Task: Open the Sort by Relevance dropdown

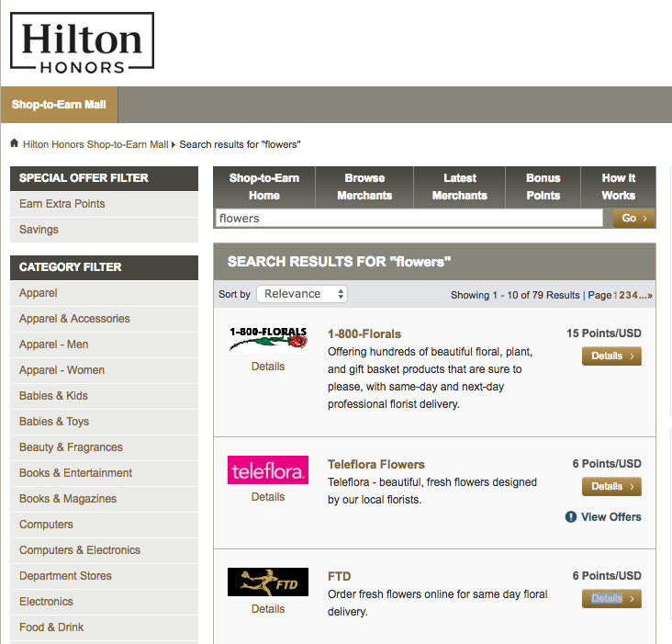Action: (302, 294)
